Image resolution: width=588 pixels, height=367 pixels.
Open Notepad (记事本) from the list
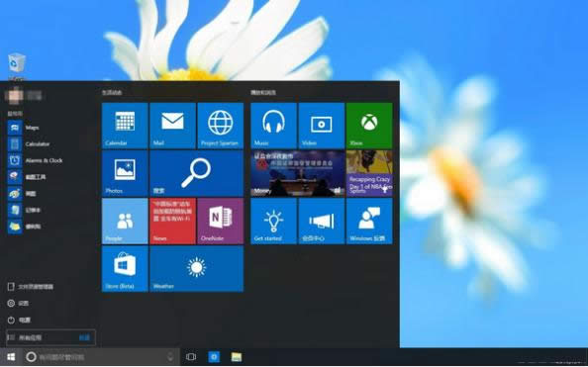(x=49, y=210)
